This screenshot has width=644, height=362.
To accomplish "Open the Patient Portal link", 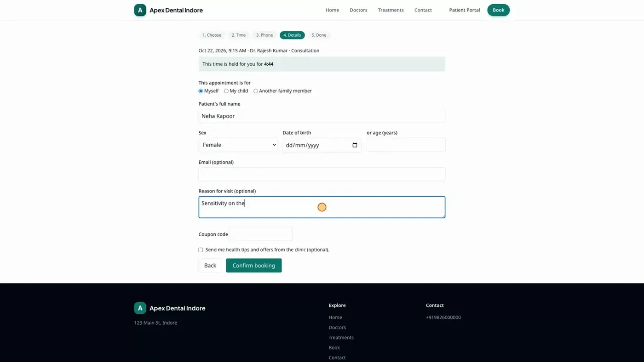I will [x=465, y=10].
